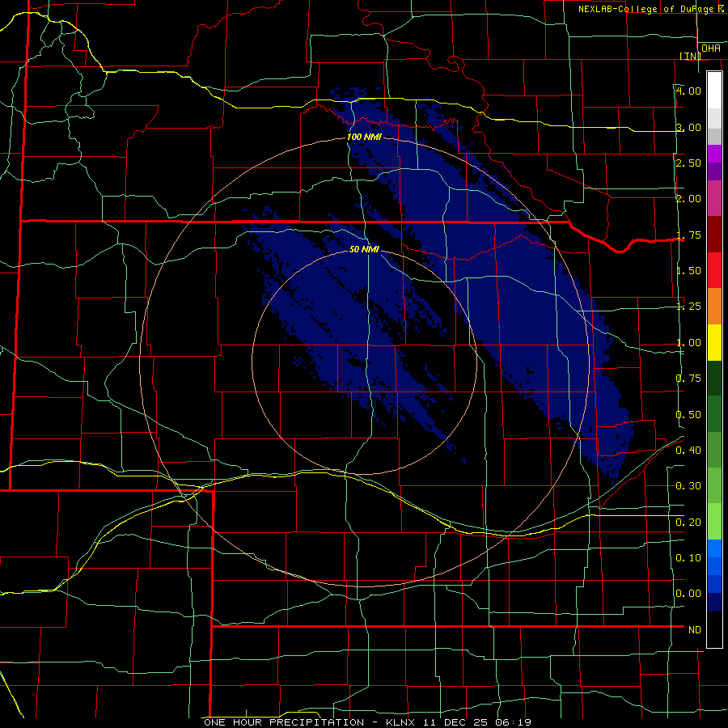This screenshot has height=728, width=728.
Task: Select the dark red swatch near 1.75
Action: click(714, 235)
